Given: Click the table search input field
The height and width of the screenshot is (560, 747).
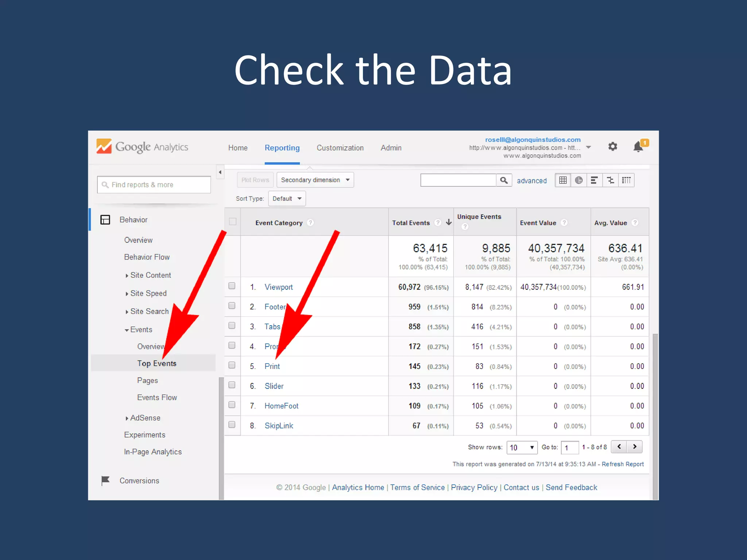Looking at the screenshot, I should (458, 180).
